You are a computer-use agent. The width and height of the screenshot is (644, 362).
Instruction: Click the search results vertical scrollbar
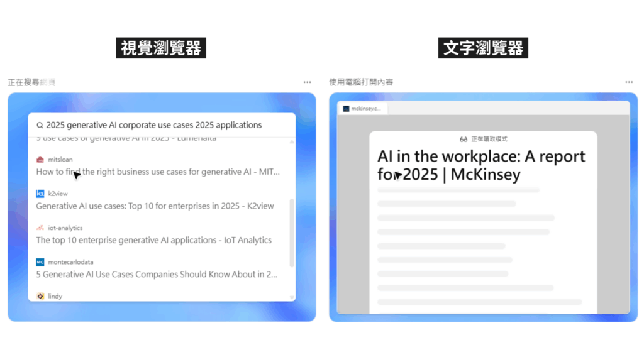click(x=292, y=233)
